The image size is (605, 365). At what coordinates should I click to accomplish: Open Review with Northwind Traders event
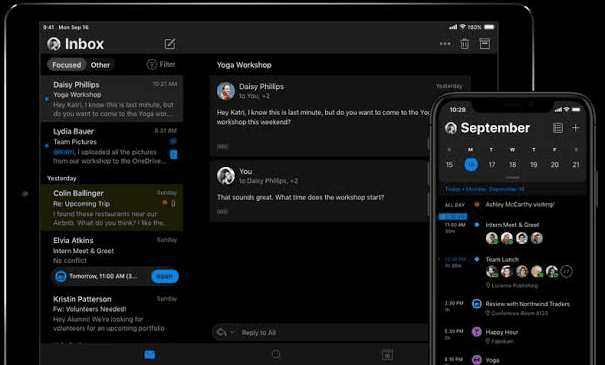(527, 304)
